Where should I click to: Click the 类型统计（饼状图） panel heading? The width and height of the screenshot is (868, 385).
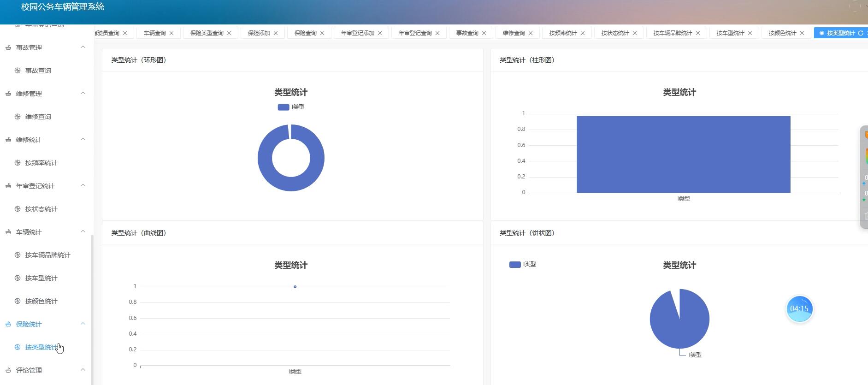click(x=527, y=233)
